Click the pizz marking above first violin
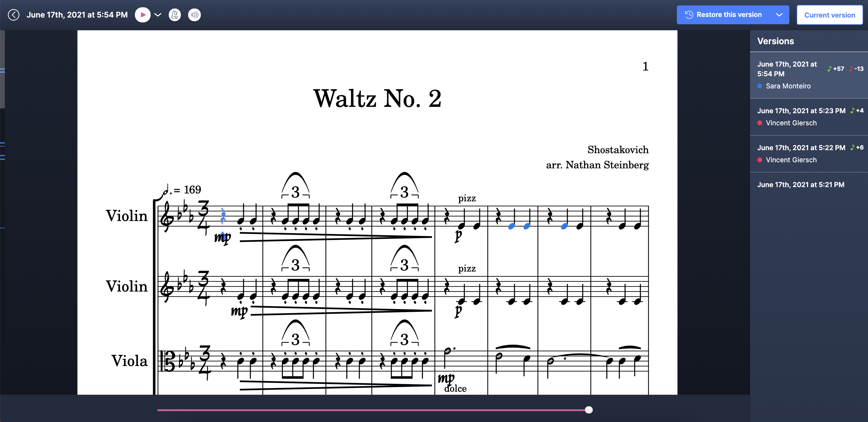Screen dimensions: 868x422 click(x=467, y=198)
